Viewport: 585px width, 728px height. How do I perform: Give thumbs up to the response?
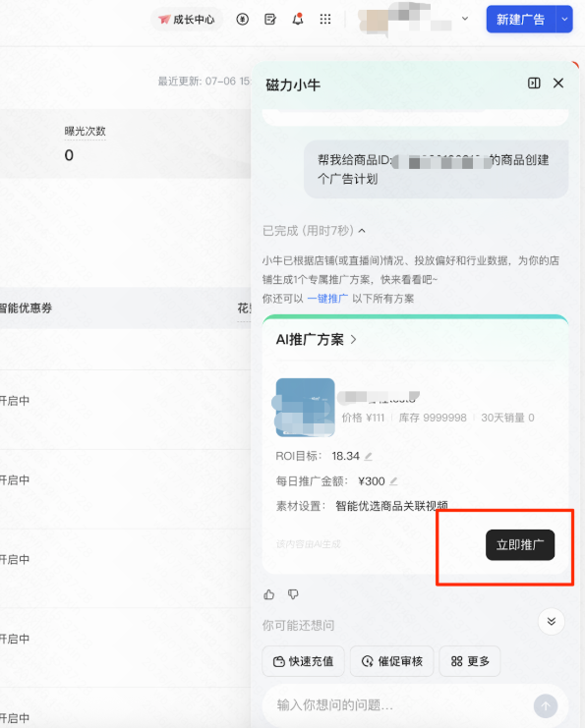[x=269, y=594]
